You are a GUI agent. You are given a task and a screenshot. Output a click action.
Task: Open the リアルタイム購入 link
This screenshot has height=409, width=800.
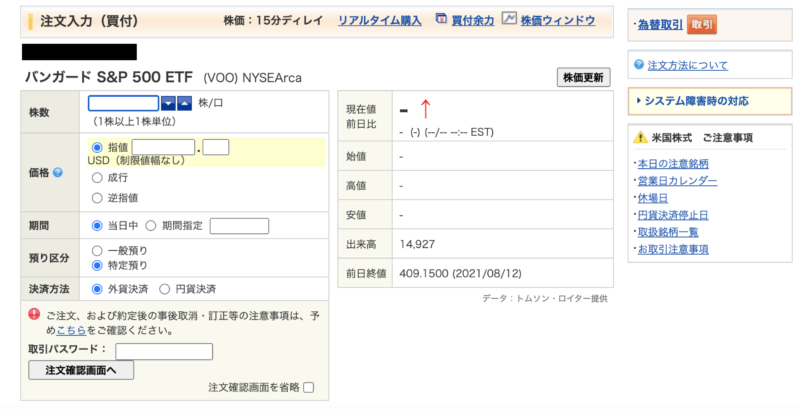[x=380, y=21]
